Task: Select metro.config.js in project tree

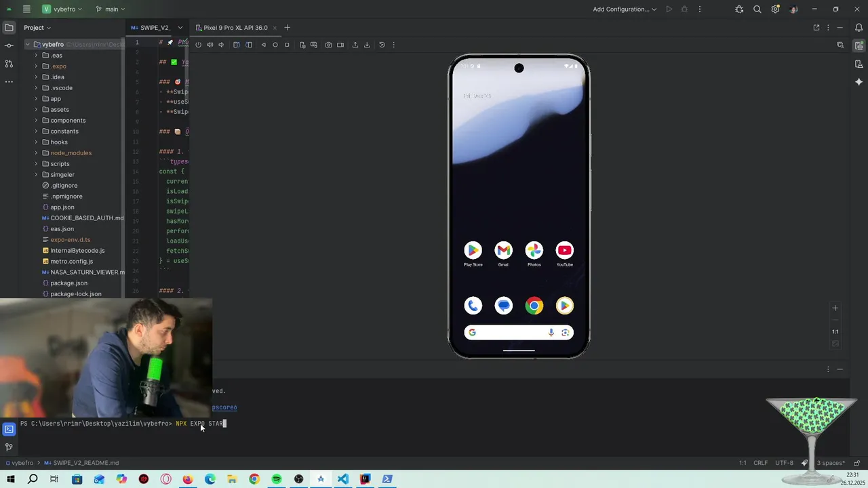Action: [x=71, y=262]
